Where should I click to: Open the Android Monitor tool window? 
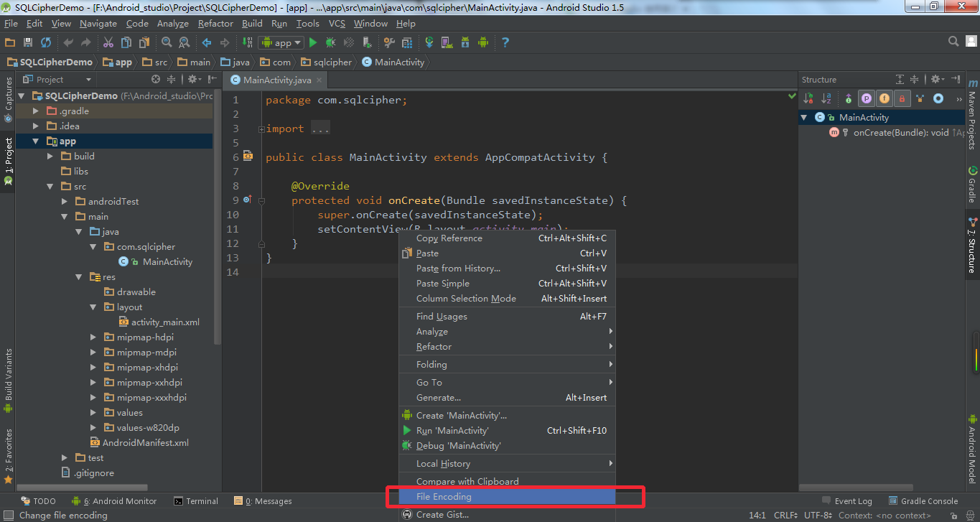113,501
